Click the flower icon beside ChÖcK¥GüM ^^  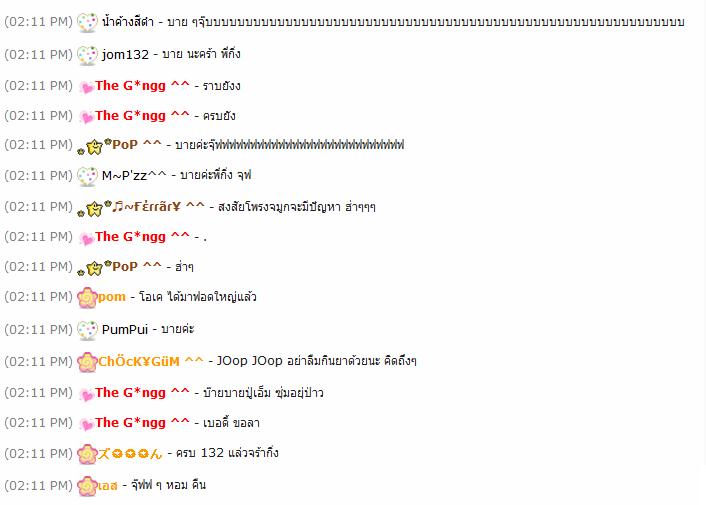(x=87, y=362)
